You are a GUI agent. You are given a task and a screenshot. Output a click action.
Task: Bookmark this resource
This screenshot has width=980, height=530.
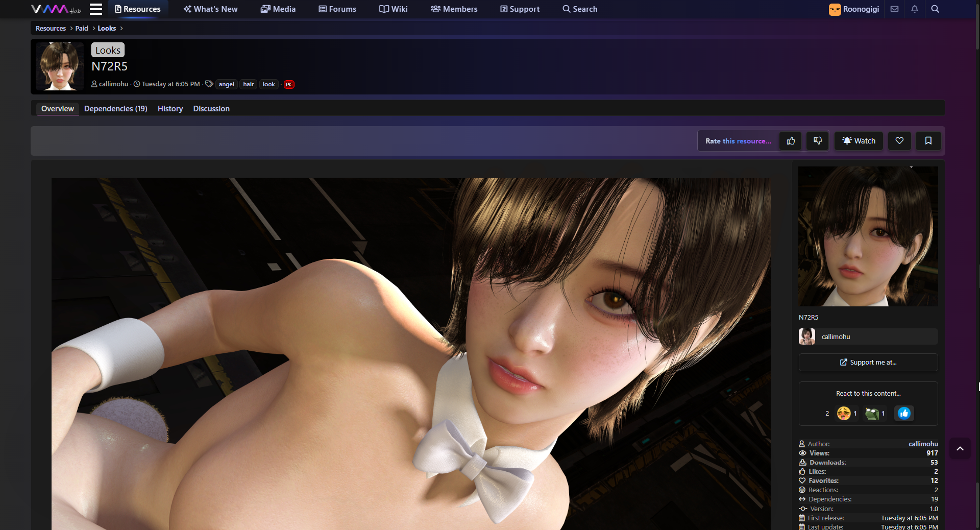(928, 141)
